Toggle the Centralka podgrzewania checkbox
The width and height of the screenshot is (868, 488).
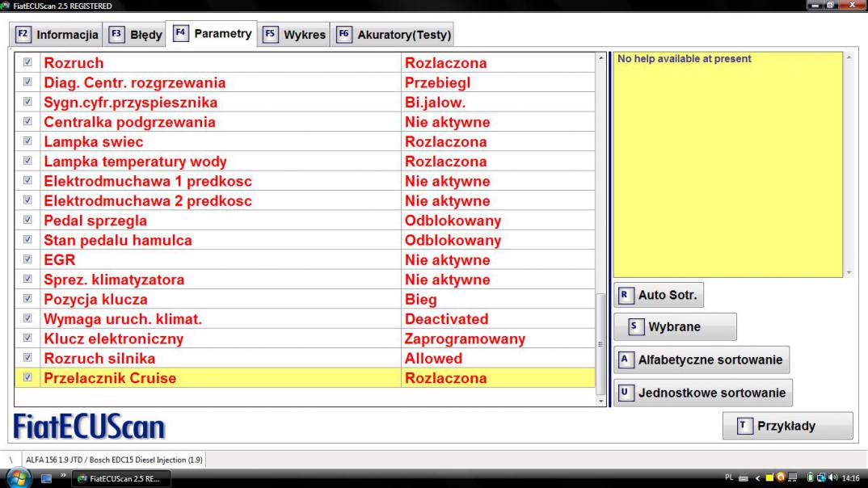point(27,121)
